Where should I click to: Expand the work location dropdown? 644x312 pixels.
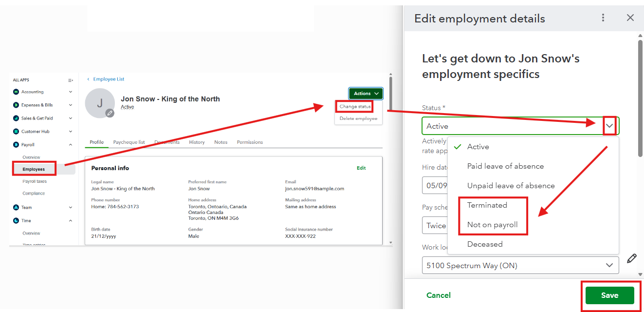[609, 265]
